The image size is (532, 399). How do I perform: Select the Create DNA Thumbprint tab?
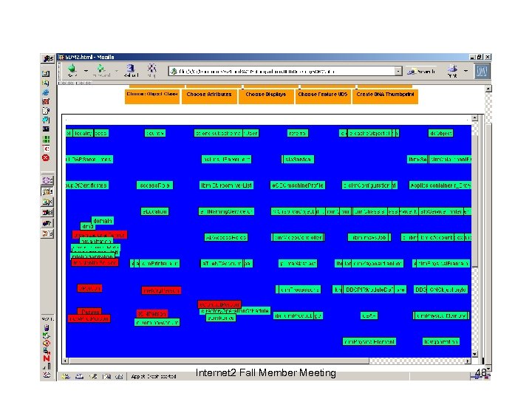[385, 96]
